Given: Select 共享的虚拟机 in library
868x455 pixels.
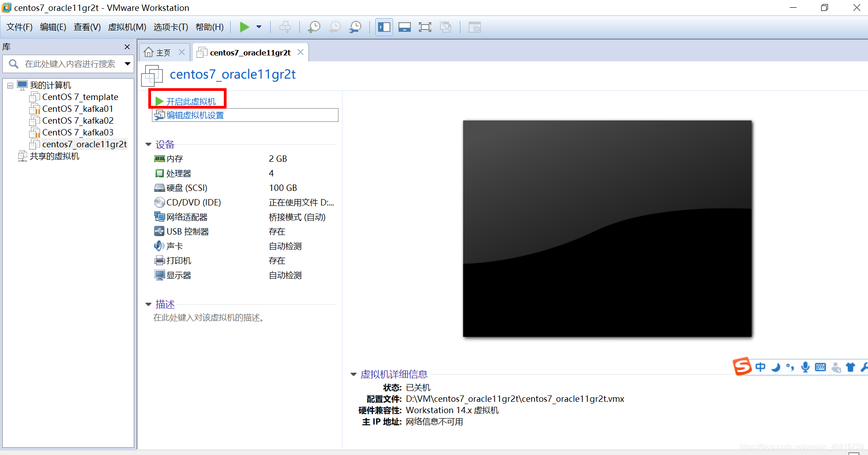Looking at the screenshot, I should [55, 156].
